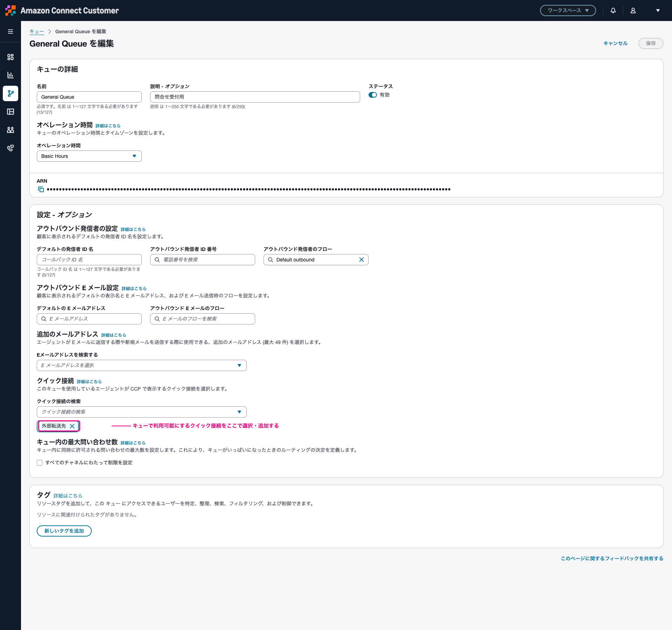The image size is (672, 630).
Task: Open 詳細はこちら link for クイック接続
Action: click(89, 381)
